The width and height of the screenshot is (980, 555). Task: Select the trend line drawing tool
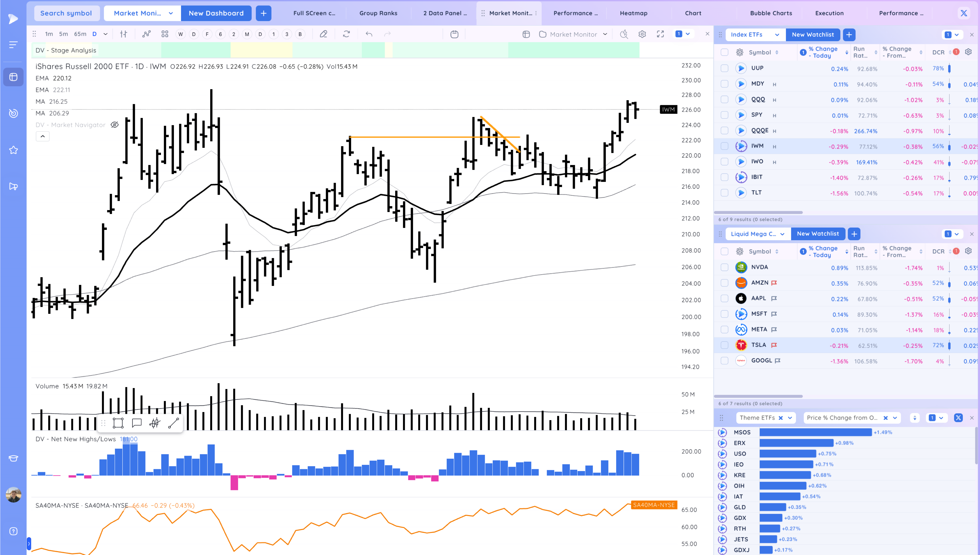pyautogui.click(x=173, y=423)
